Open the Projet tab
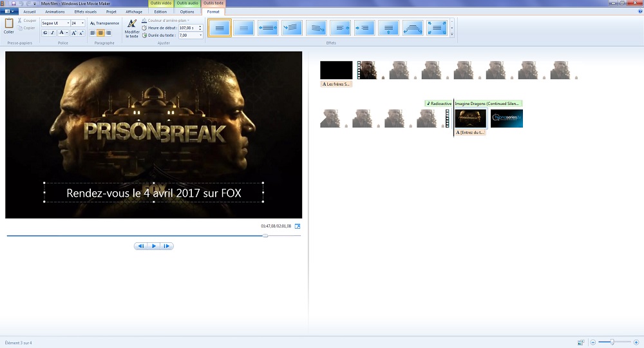Viewport: 644px width, 348px height. click(x=111, y=12)
